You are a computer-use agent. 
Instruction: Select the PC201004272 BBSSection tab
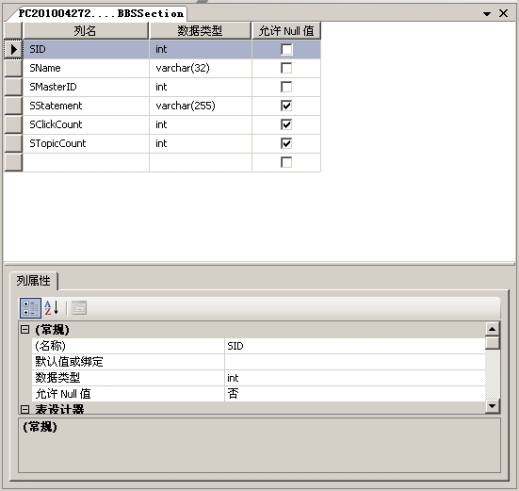[x=101, y=14]
